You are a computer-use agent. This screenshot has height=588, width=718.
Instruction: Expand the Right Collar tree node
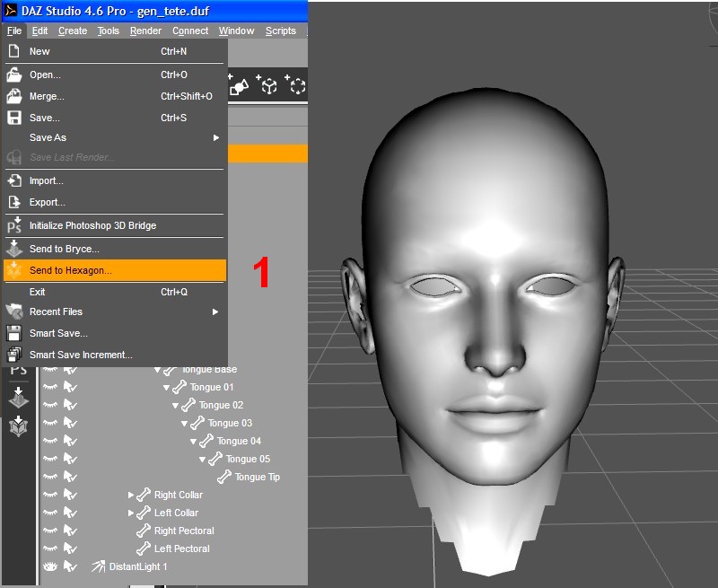tap(130, 495)
